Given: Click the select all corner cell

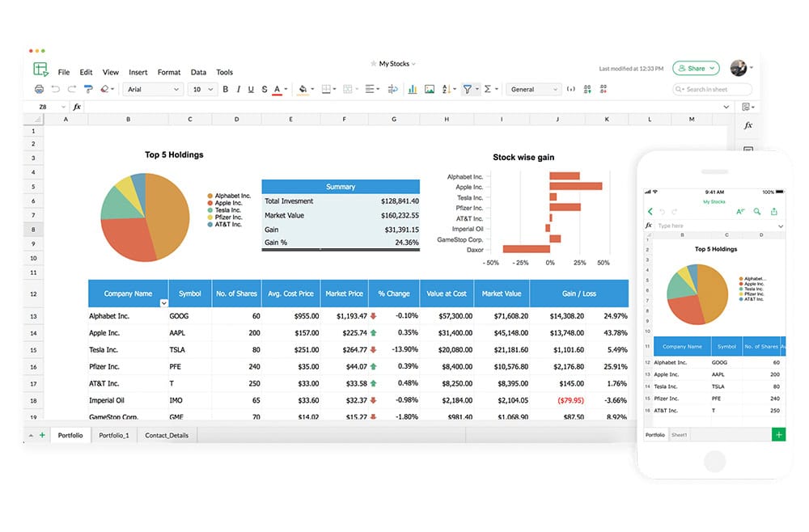Looking at the screenshot, I should click(x=33, y=119).
